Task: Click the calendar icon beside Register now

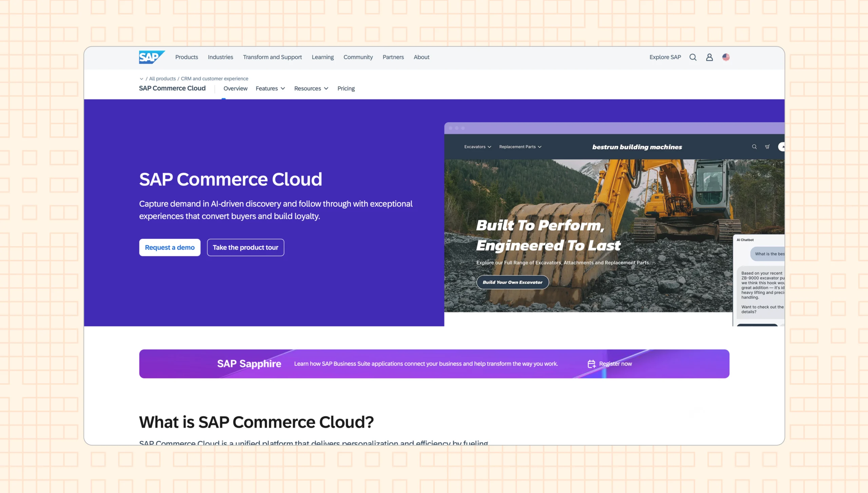Action: [x=591, y=364]
